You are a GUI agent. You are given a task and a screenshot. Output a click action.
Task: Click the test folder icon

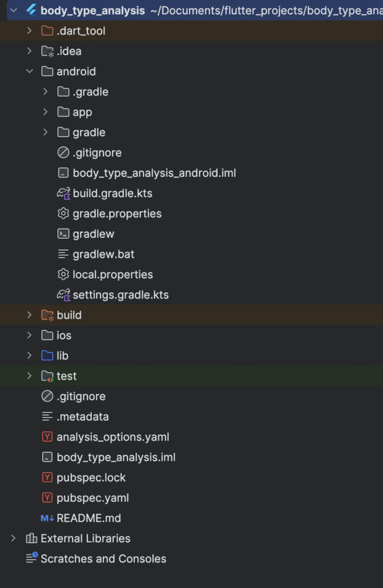(x=47, y=376)
